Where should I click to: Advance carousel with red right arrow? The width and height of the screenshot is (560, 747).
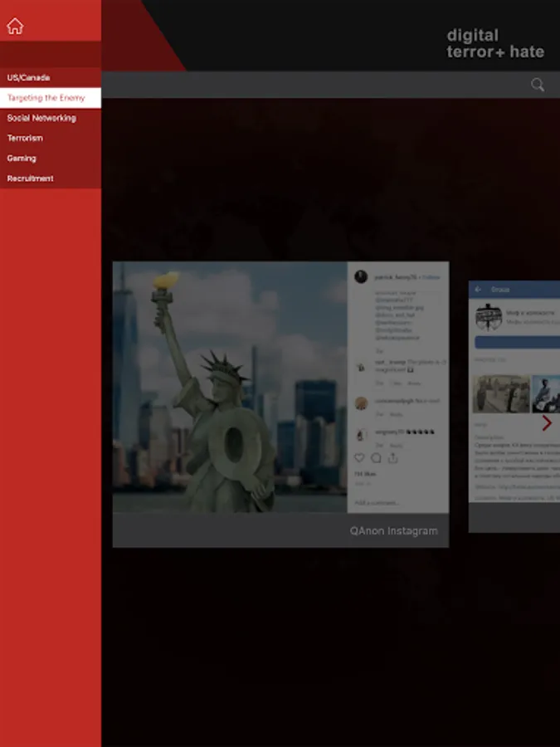tap(547, 422)
